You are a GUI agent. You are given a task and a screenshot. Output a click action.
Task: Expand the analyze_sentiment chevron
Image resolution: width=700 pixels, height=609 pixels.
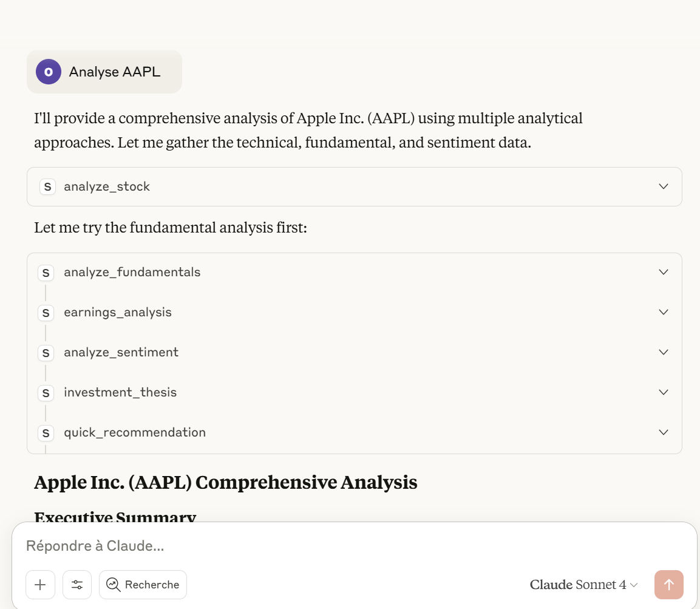(x=664, y=352)
